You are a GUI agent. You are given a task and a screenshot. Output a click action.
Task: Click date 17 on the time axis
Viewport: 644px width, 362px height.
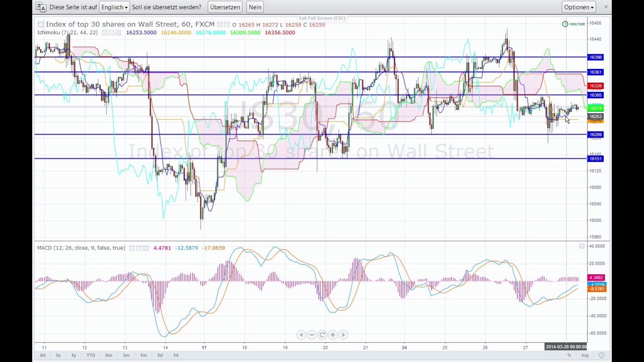pos(204,347)
